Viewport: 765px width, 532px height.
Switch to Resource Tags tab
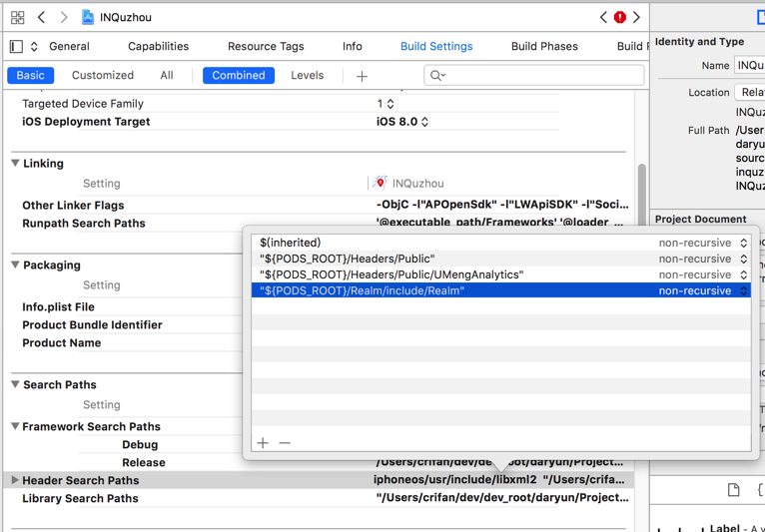coord(266,46)
